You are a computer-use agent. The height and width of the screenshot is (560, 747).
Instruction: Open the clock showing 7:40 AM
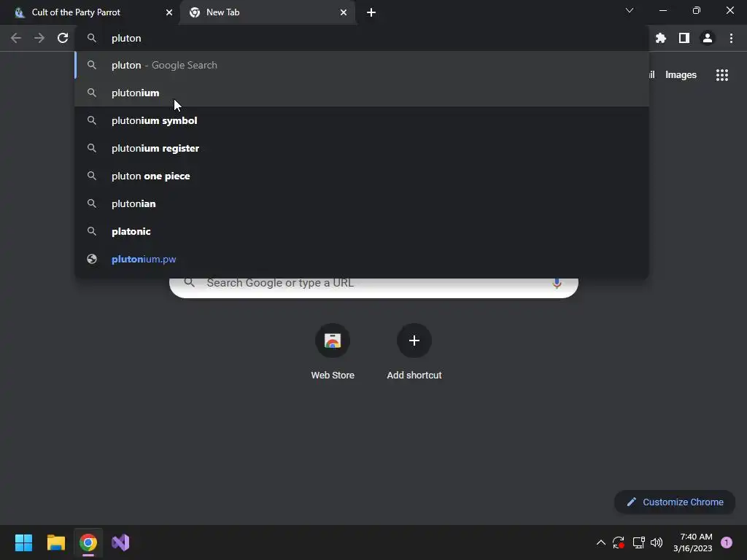[x=693, y=542]
